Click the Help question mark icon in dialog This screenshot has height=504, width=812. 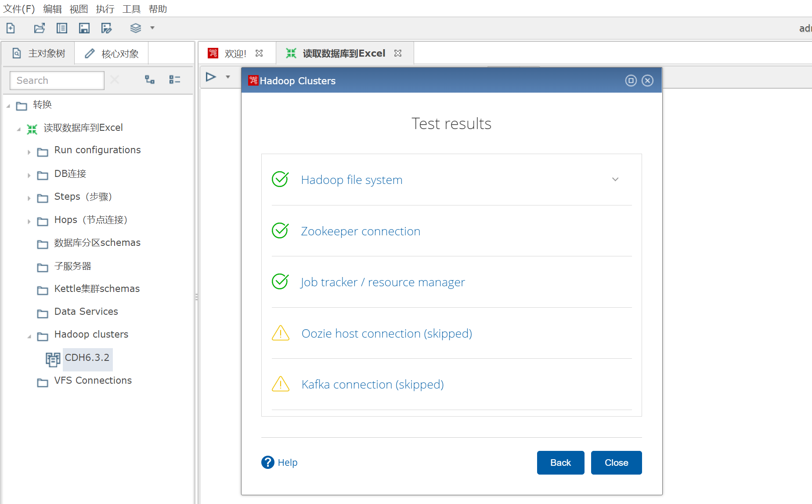268,462
